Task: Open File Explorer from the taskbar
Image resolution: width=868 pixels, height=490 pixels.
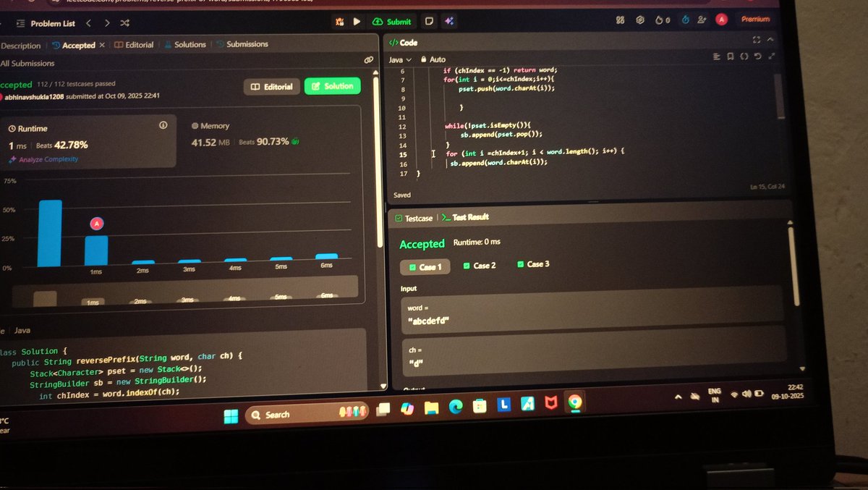Action: (431, 407)
